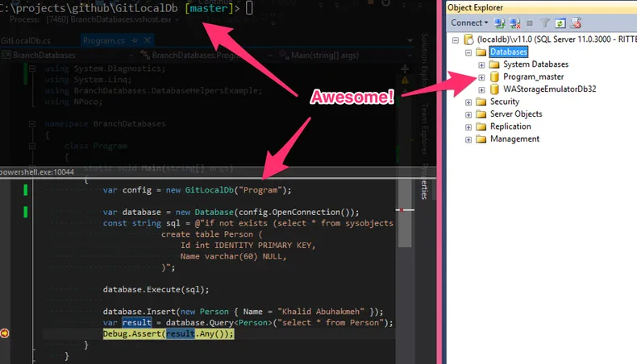The width and height of the screenshot is (637, 364).
Task: Close the Program.cs tab
Action: (x=147, y=40)
